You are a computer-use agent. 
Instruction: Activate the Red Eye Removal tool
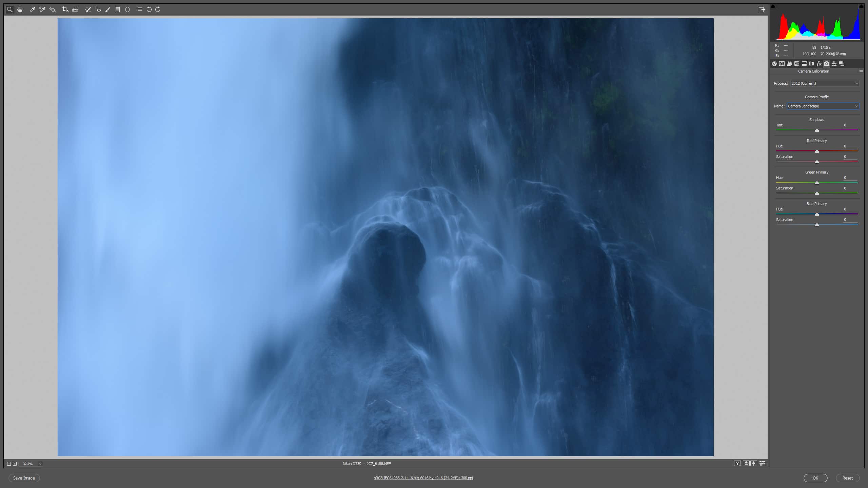point(98,9)
